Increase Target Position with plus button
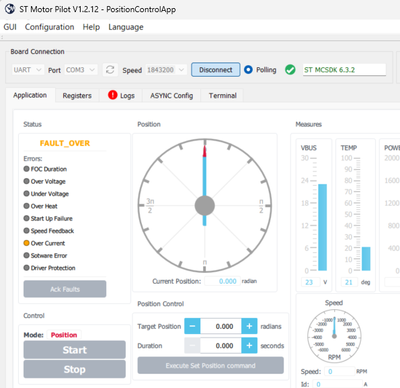Image resolution: width=400 pixels, height=388 pixels. pyautogui.click(x=249, y=326)
